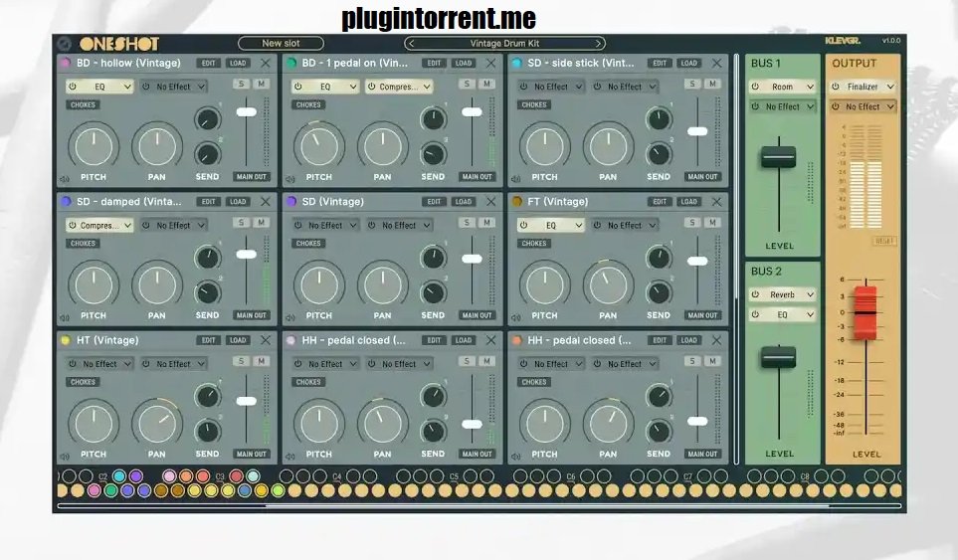Screen dimensions: 958x560
Task: Open CHOKES settings for BD - hollow
Action: pyautogui.click(x=84, y=105)
